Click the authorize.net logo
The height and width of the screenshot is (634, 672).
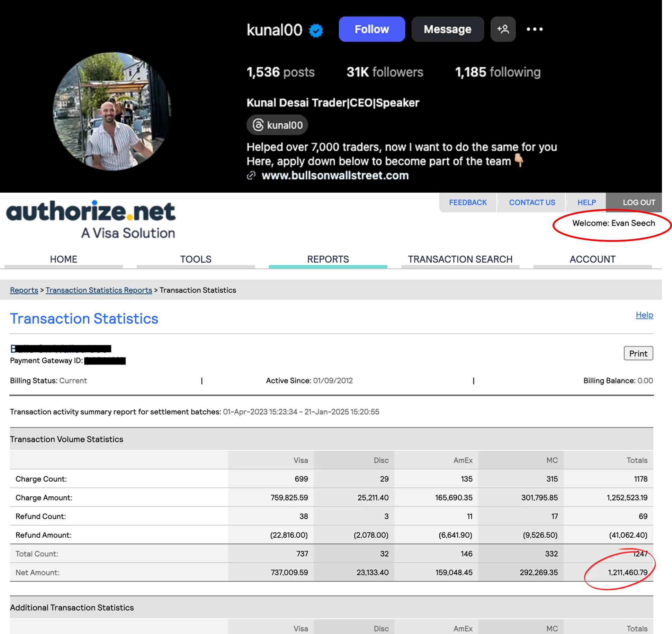pos(91,219)
